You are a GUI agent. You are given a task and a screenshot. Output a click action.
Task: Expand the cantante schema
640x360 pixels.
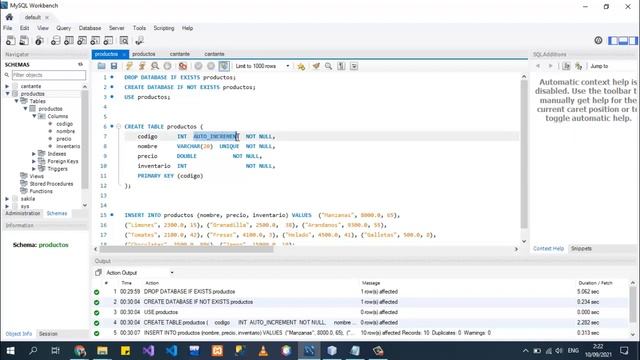tap(7, 86)
